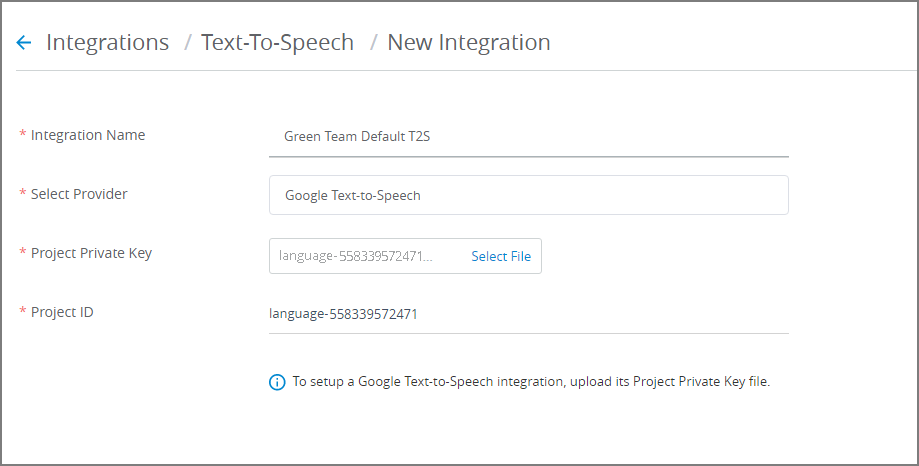
Task: Click the Project Private Key filename box
Action: pyautogui.click(x=405, y=256)
